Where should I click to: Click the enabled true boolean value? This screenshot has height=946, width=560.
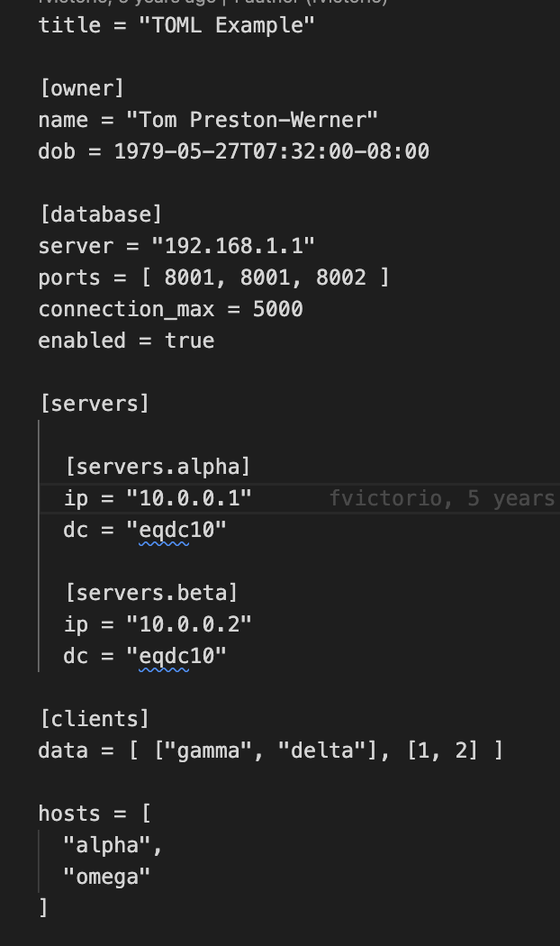point(189,341)
